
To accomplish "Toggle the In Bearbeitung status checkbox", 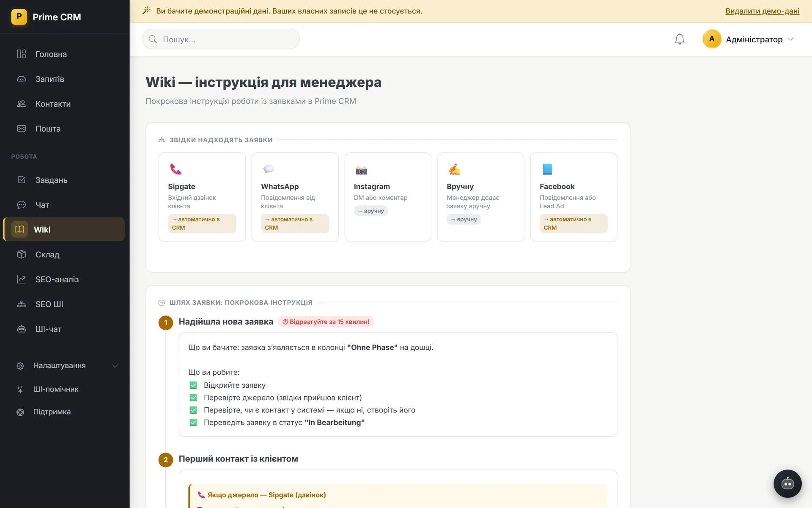I will pos(193,422).
